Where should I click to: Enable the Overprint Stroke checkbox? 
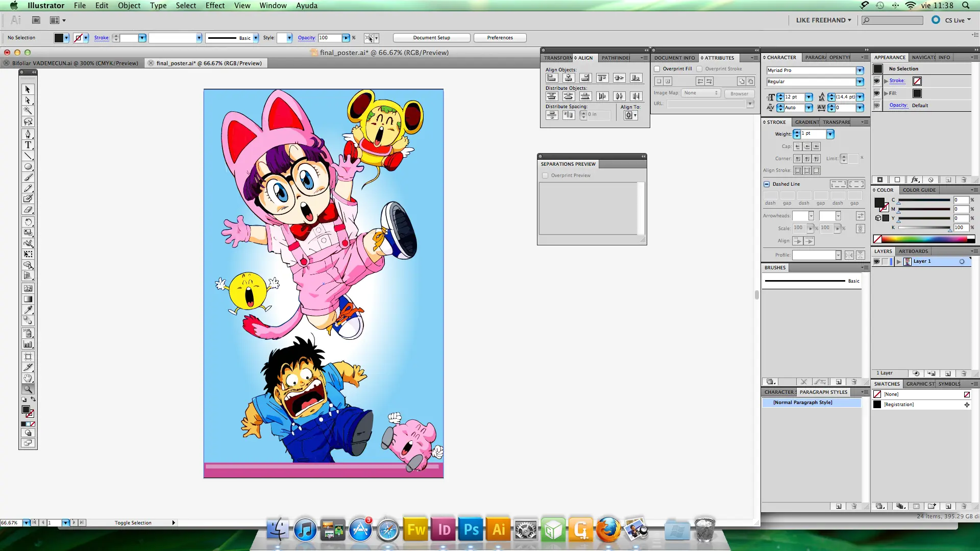tap(700, 69)
